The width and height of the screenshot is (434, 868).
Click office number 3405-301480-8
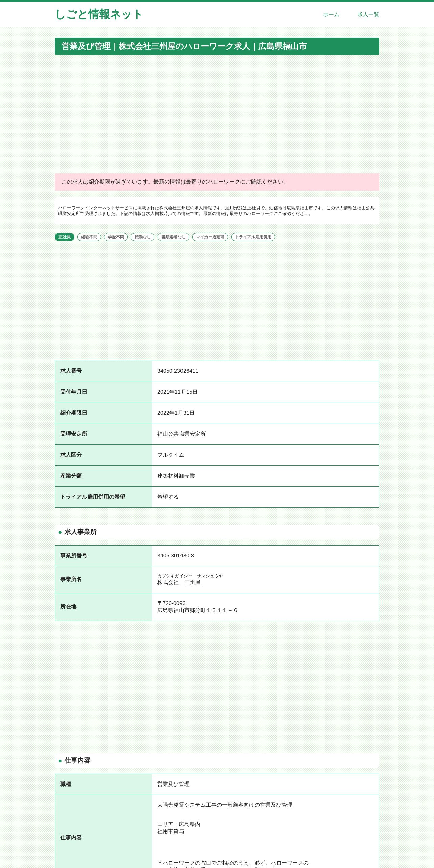click(x=175, y=556)
